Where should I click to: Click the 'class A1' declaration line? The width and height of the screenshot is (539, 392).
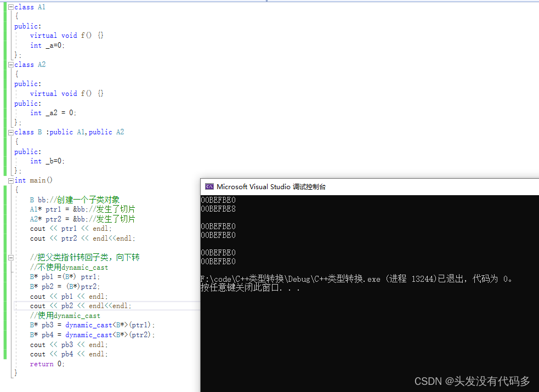(x=30, y=7)
